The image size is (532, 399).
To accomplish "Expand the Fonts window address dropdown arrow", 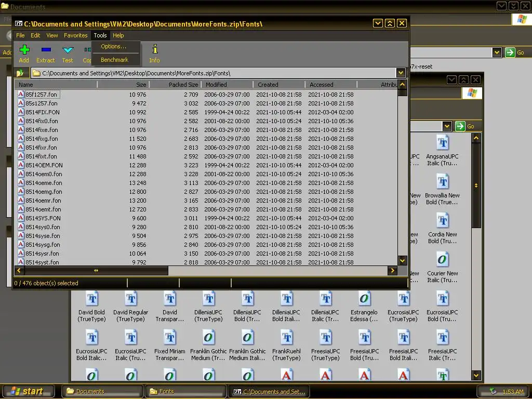I will (447, 127).
